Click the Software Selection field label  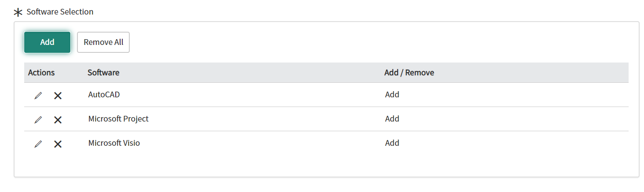(60, 12)
